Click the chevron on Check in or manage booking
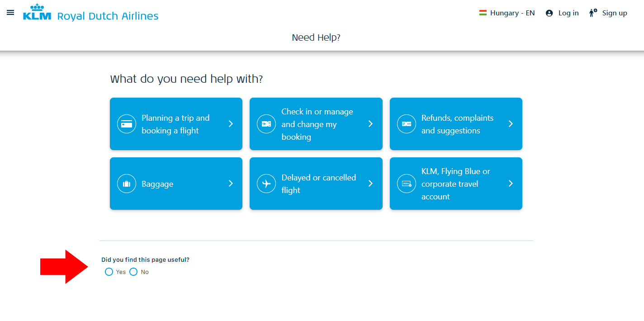 pos(370,124)
